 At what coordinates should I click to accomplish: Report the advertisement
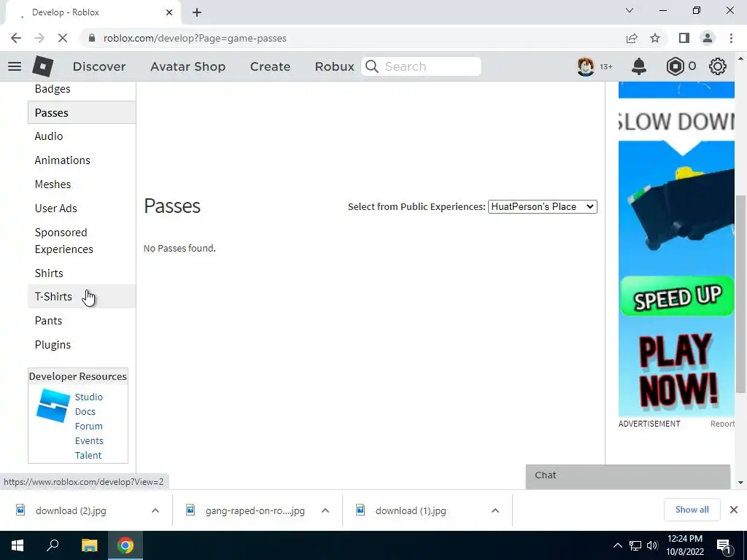[x=722, y=424]
